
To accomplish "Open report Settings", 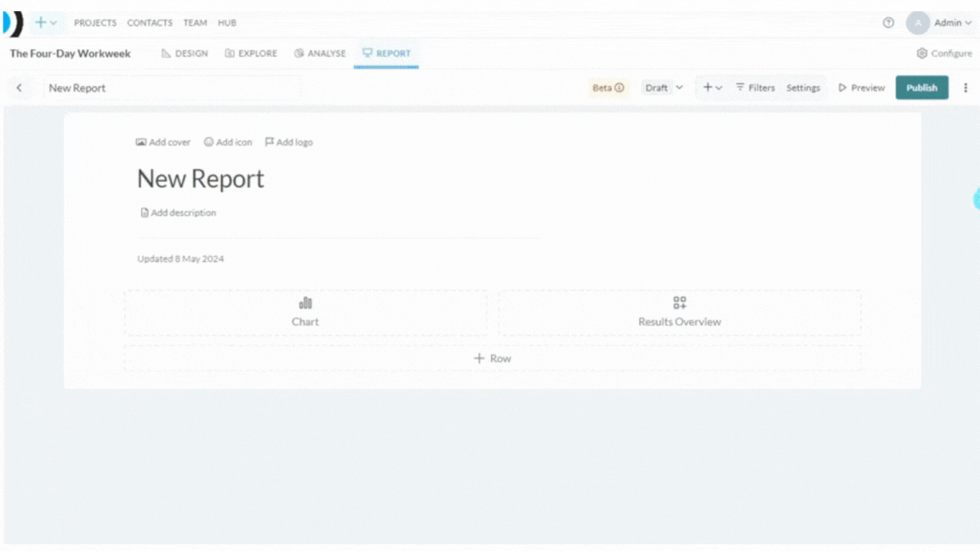I will point(803,88).
